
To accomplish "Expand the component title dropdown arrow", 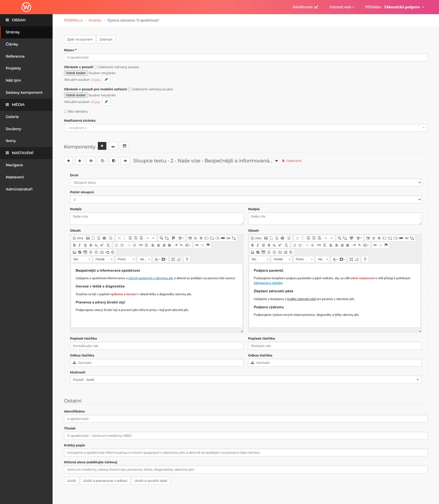I will point(277,161).
